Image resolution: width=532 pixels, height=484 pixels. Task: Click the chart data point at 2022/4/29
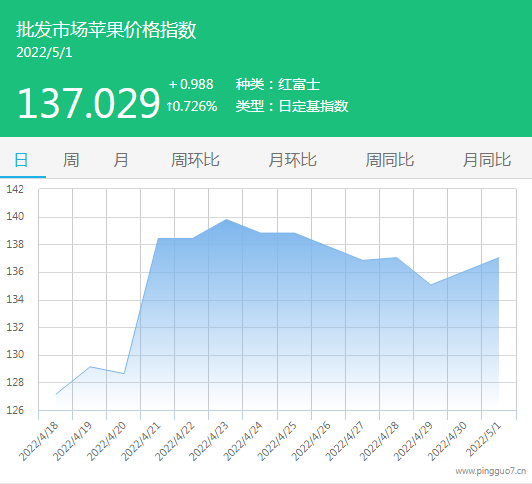pos(431,285)
